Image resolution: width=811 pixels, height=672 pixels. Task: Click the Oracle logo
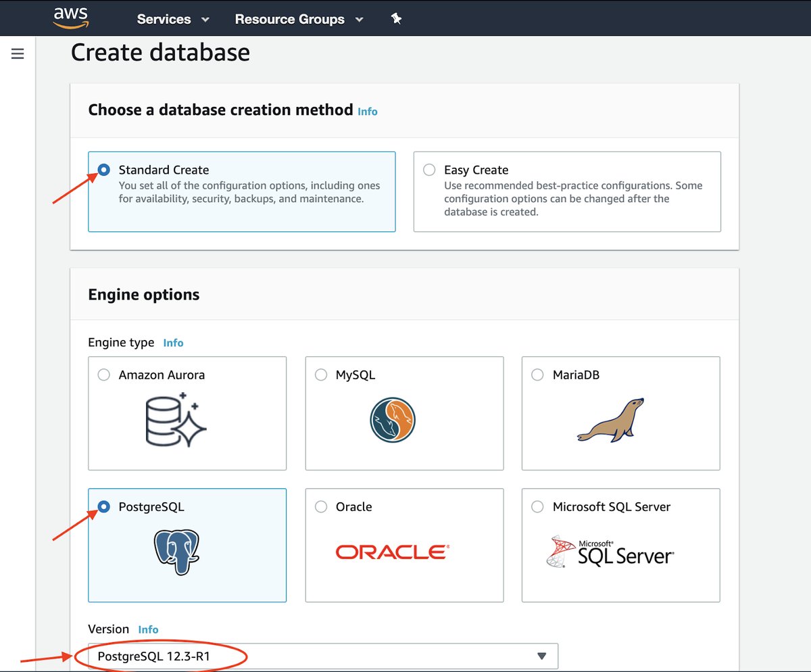click(391, 551)
